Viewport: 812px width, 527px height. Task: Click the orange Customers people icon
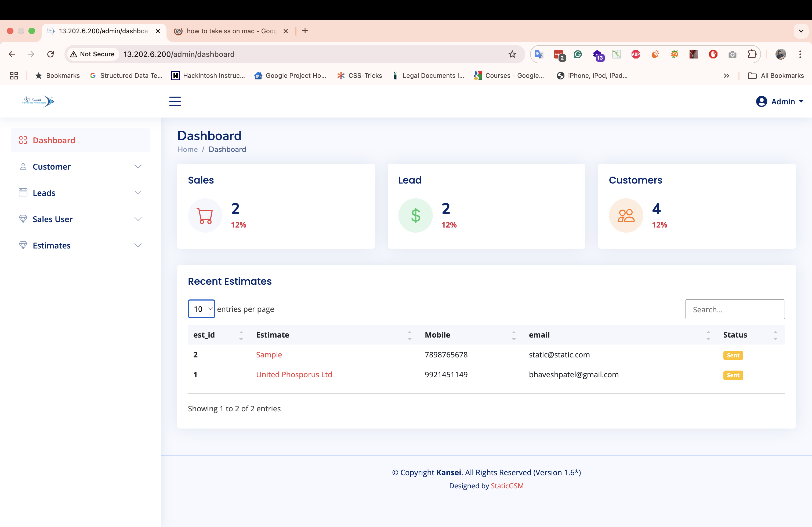(626, 215)
